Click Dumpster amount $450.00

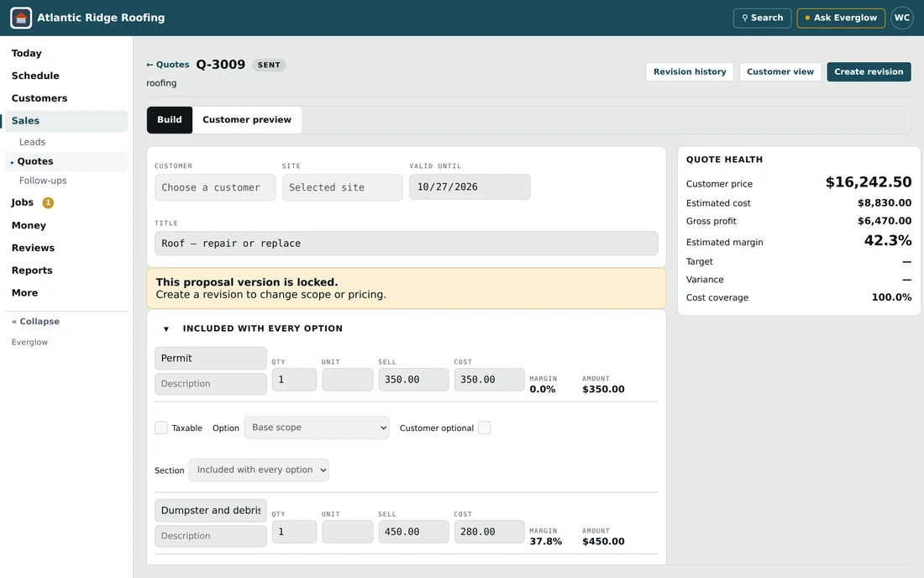coord(603,542)
